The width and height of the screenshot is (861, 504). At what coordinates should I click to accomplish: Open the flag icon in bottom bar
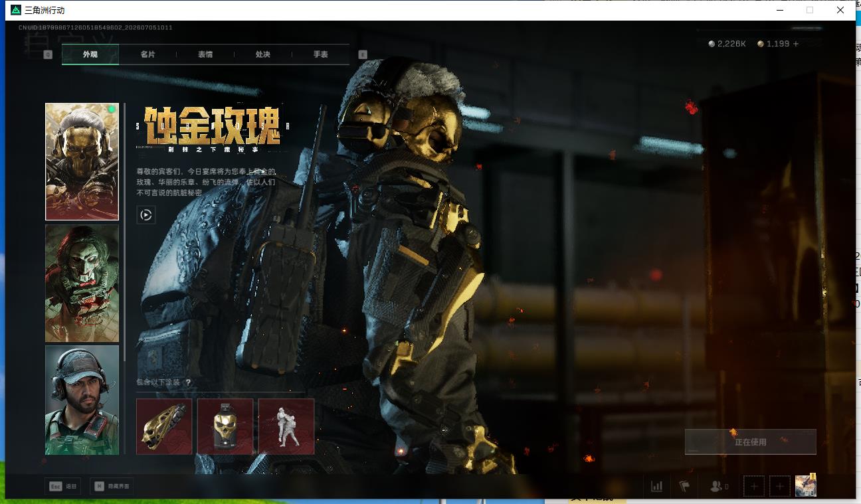click(x=684, y=487)
